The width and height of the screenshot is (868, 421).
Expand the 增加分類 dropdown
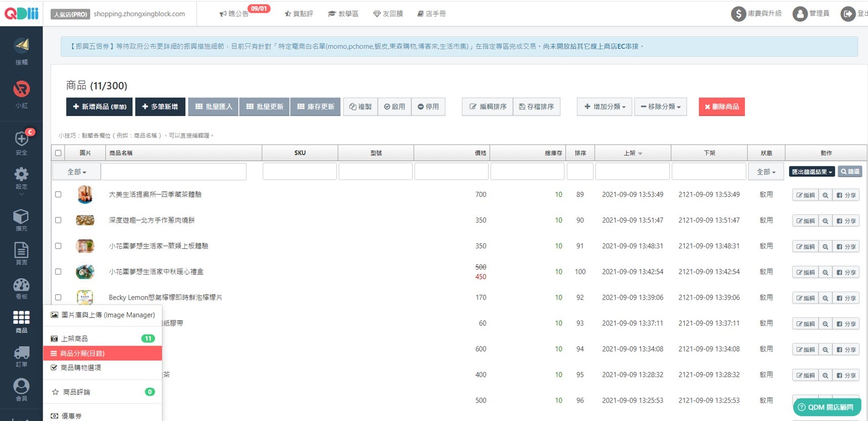pos(604,107)
